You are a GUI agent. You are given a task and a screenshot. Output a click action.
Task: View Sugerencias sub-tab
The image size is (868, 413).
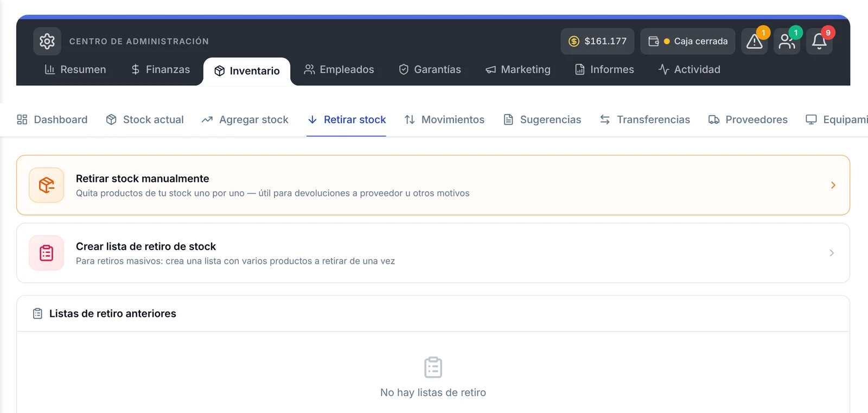click(x=542, y=119)
